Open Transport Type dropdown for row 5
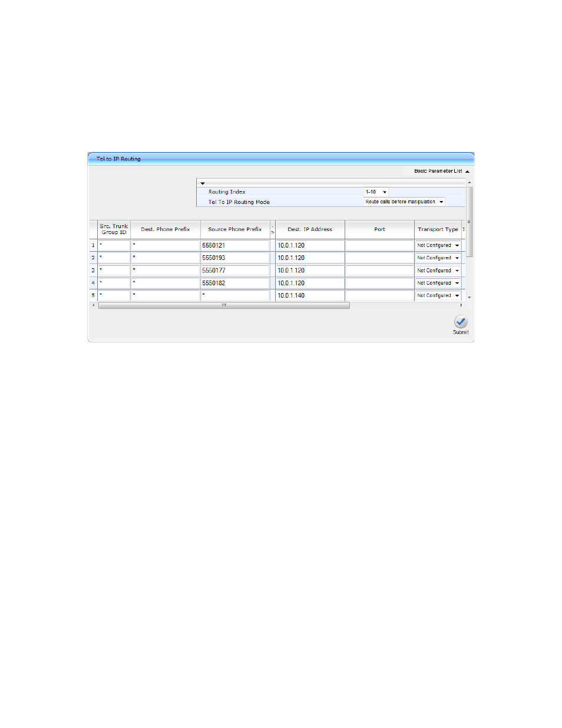 coord(438,295)
